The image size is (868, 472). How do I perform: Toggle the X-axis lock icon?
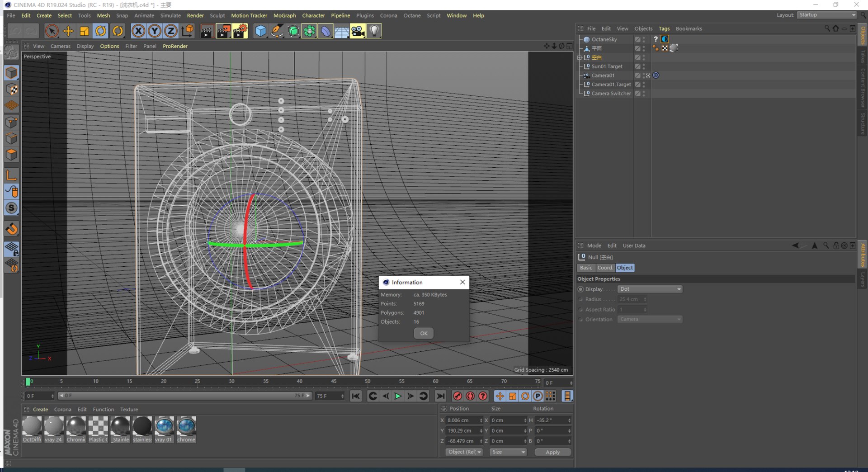click(138, 31)
